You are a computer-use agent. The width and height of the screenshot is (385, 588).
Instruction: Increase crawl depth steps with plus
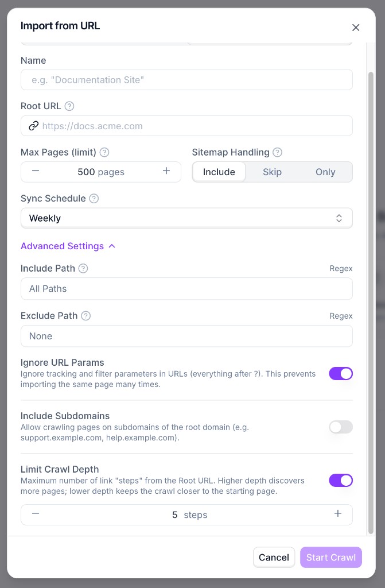tap(338, 514)
